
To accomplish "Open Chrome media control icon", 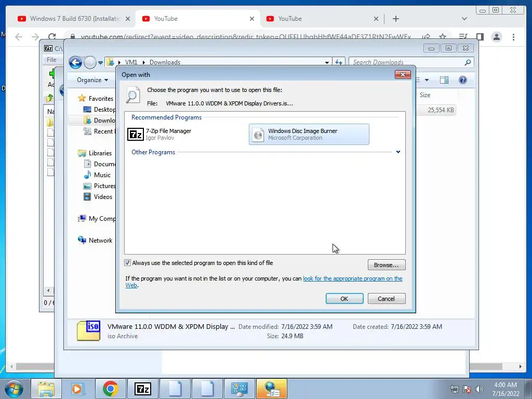I will [463, 37].
